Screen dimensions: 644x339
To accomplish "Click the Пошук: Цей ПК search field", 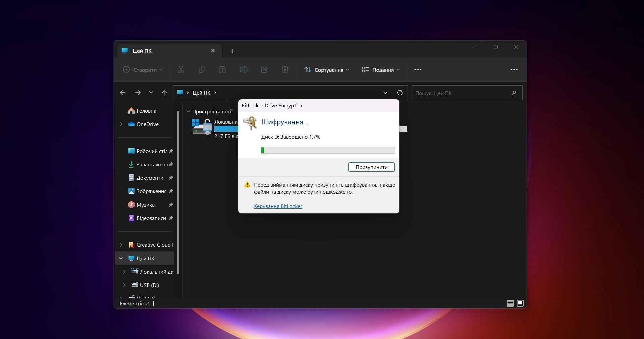I will [x=461, y=93].
